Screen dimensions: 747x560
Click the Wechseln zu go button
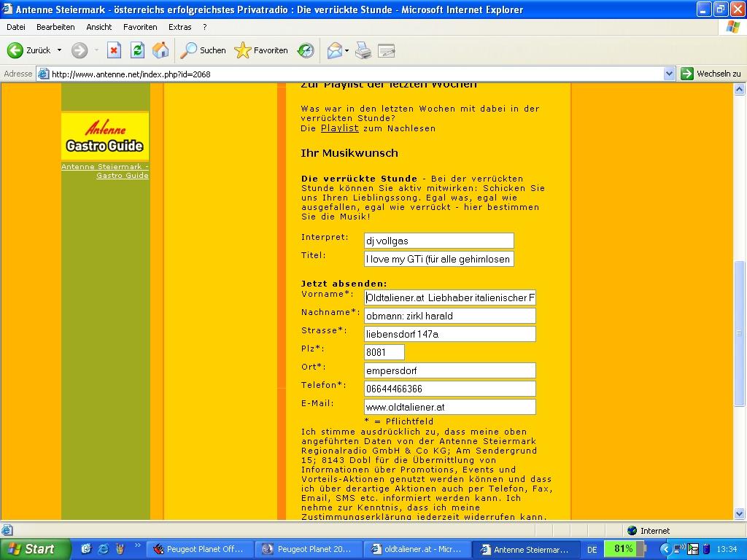(711, 74)
